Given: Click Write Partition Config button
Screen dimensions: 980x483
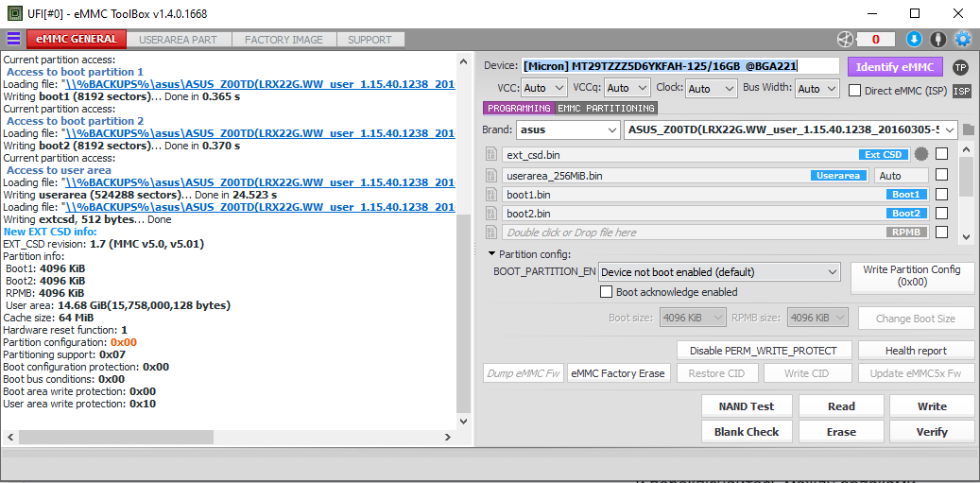Looking at the screenshot, I should 911,276.
